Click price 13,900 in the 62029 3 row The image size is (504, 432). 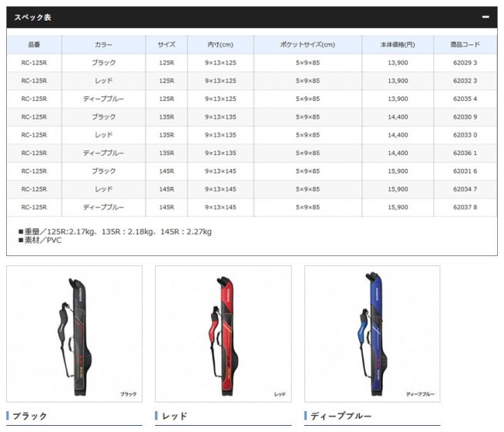point(398,62)
